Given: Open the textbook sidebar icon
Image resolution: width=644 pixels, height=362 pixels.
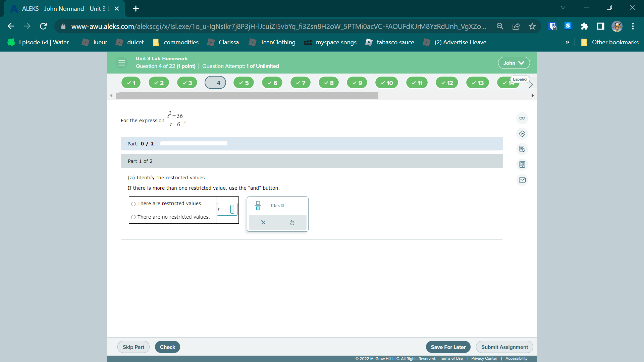Looking at the screenshot, I should tap(522, 165).
